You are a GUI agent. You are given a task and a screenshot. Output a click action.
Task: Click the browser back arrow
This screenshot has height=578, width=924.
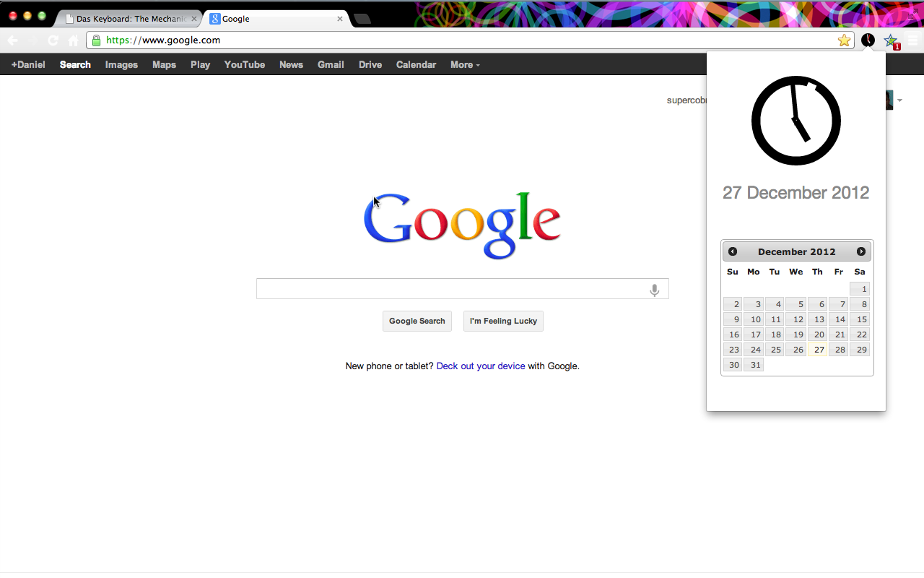point(12,40)
